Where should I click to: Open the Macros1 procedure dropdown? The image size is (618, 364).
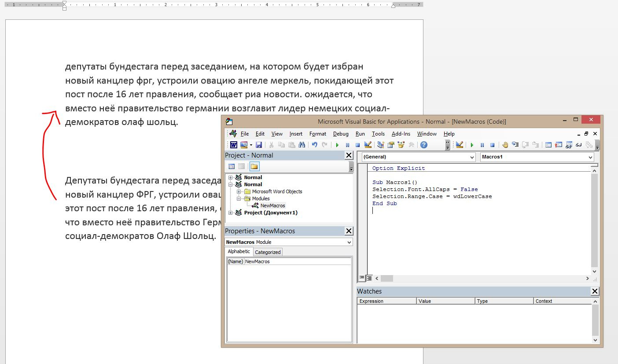click(x=590, y=157)
